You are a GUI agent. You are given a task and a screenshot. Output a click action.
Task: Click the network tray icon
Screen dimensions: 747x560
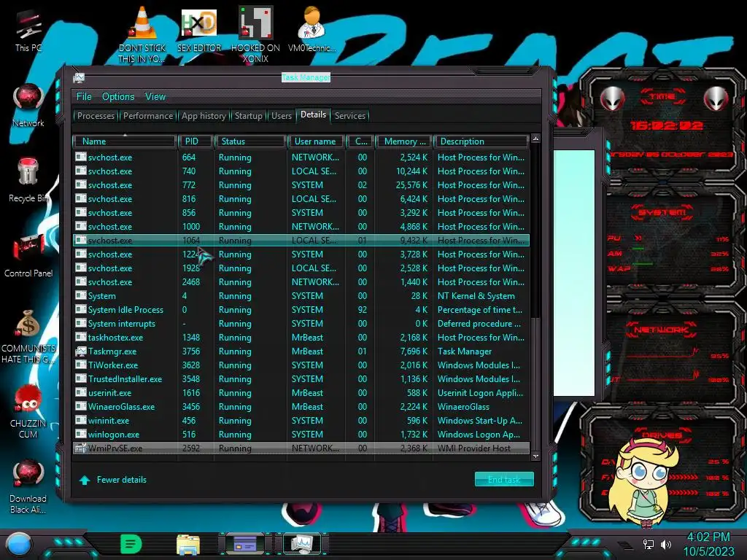click(648, 544)
